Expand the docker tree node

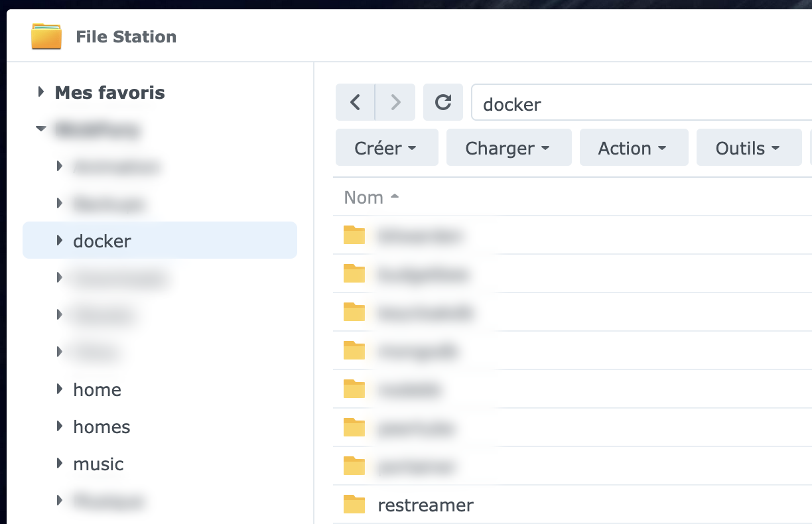pyautogui.click(x=60, y=241)
